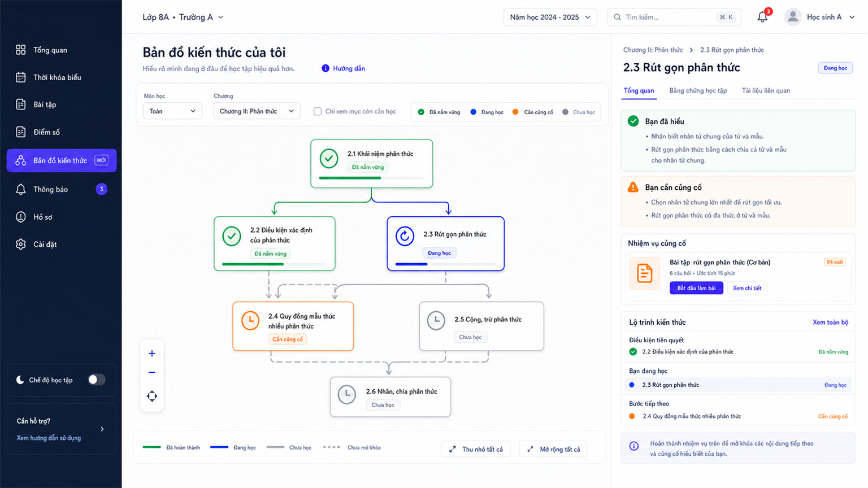Click the Bắt đầu làm bài button
Viewport: 868px width, 488px height.
tap(696, 288)
